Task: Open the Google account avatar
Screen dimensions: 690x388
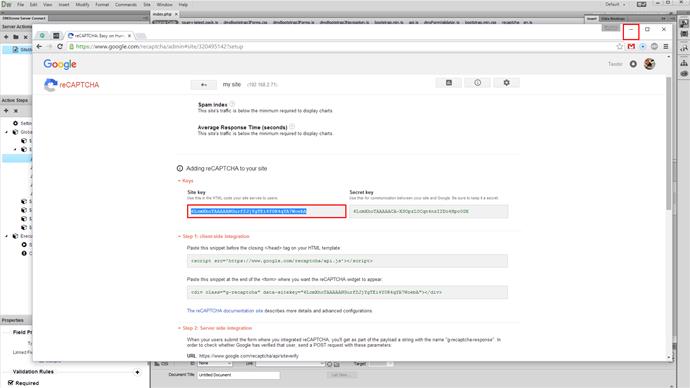Action: coord(650,64)
